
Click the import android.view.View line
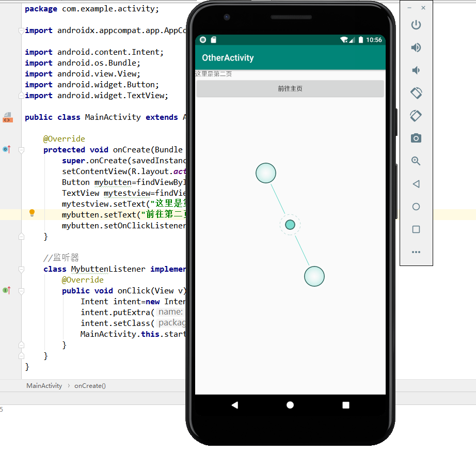point(83,74)
